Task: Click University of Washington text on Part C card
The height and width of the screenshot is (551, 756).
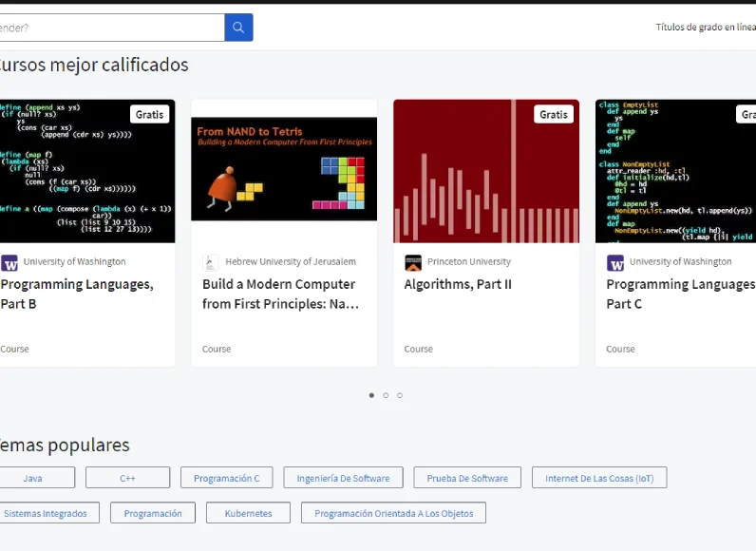Action: point(680,261)
